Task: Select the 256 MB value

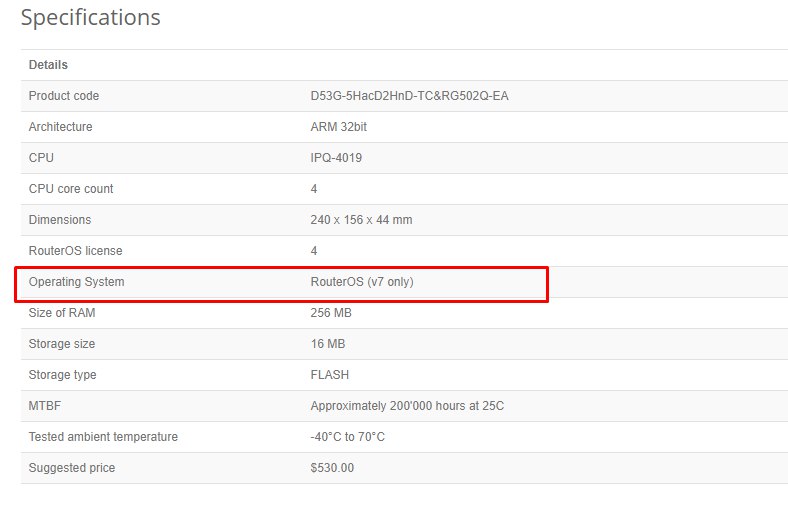Action: 331,313
